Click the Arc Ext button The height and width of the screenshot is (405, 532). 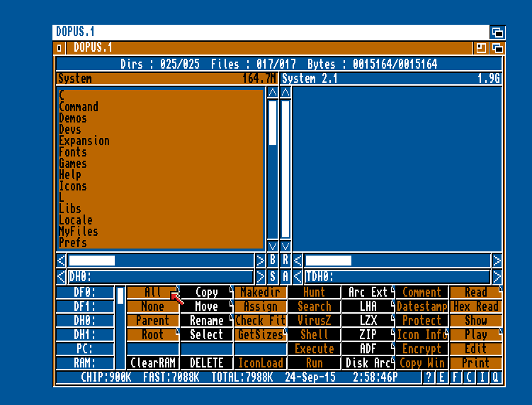(x=368, y=292)
